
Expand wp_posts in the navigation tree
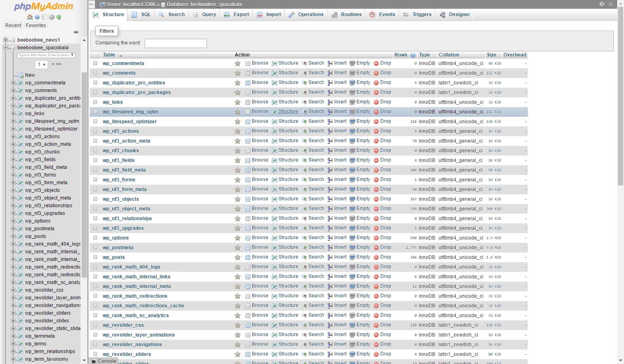(13, 236)
